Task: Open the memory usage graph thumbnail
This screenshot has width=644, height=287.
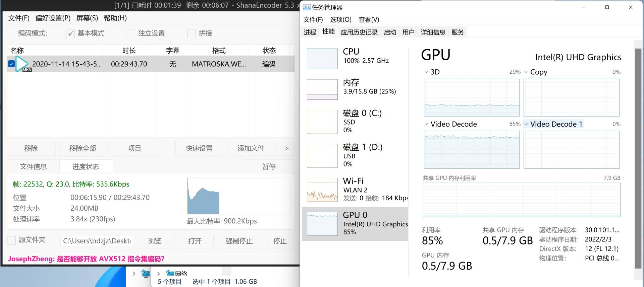Action: [322, 89]
